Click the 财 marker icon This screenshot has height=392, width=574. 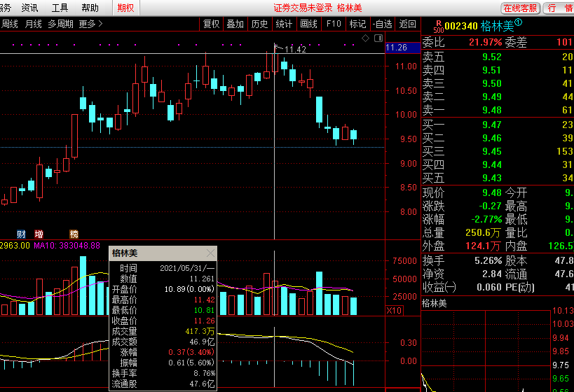21,234
